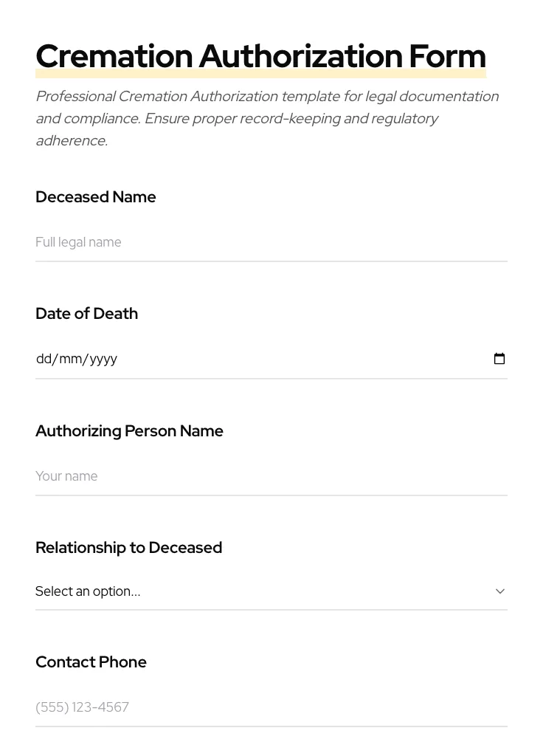Click the Relationship to Deceased label
Screen dimensions: 543x756
(x=128, y=548)
